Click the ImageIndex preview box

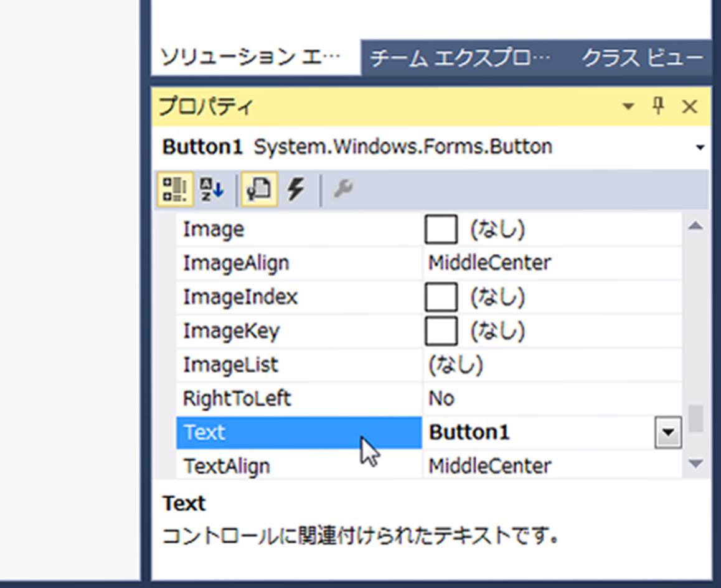441,297
